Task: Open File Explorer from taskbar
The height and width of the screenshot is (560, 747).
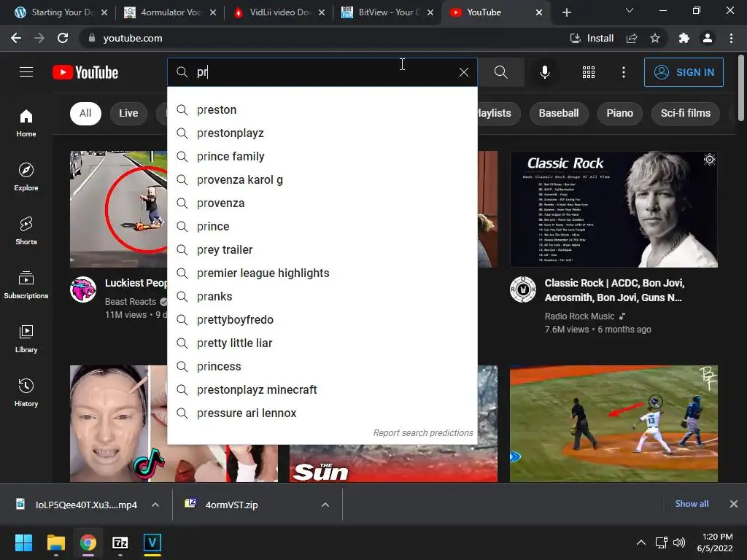Action: [55, 542]
